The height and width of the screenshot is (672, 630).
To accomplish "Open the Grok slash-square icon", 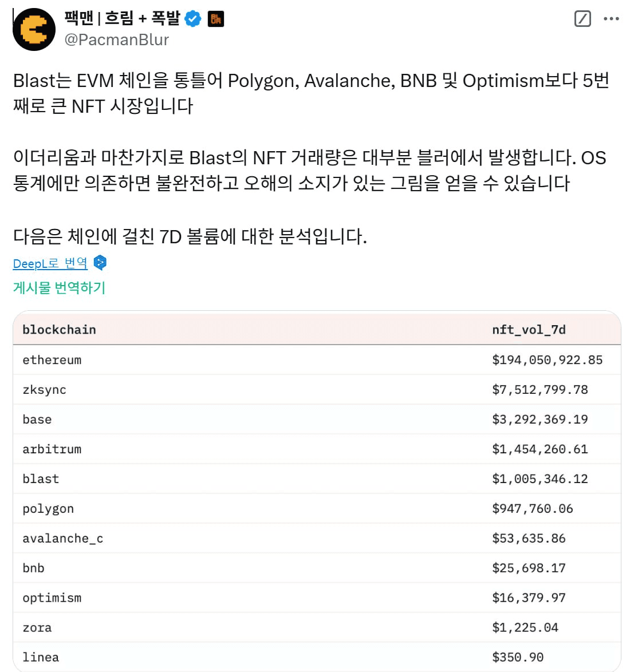I will point(582,18).
